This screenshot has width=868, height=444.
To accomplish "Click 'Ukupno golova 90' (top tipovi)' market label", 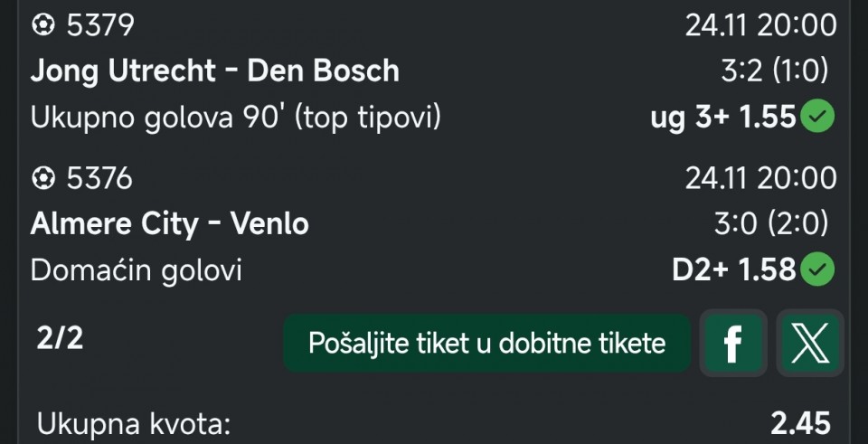I will coord(235,117).
